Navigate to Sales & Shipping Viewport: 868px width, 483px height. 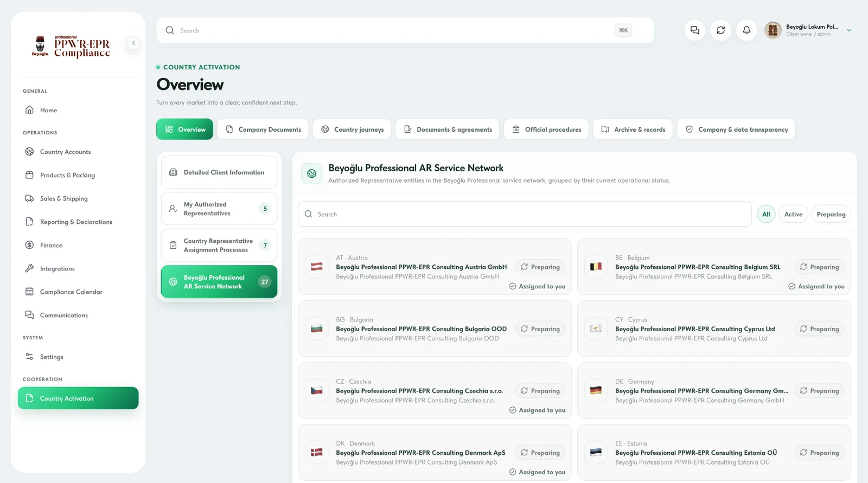click(78, 198)
